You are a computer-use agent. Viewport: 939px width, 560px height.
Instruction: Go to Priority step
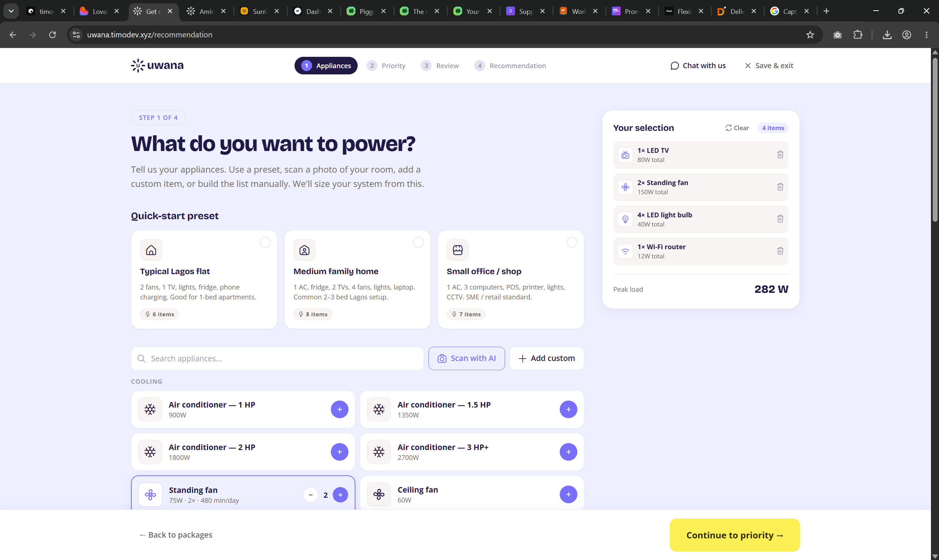pyautogui.click(x=386, y=66)
